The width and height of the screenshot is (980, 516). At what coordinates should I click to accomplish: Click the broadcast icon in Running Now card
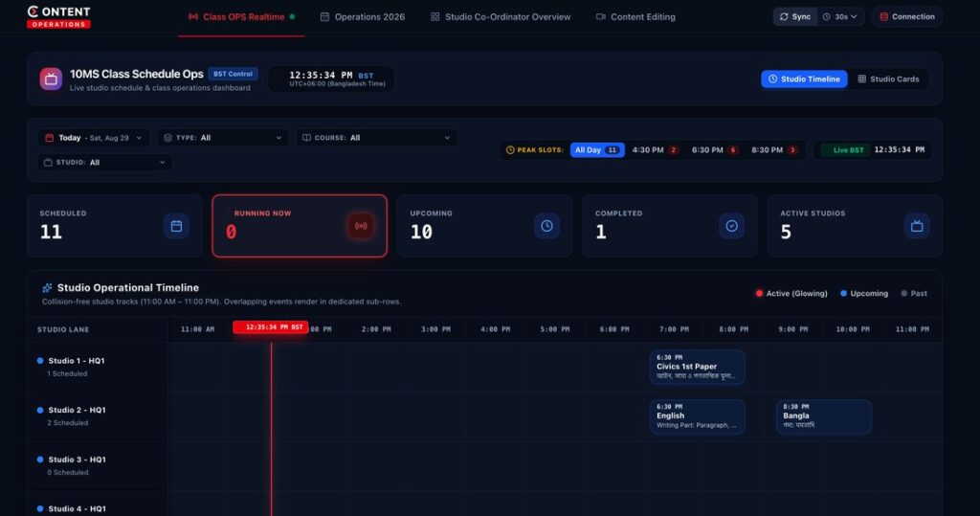click(x=361, y=226)
